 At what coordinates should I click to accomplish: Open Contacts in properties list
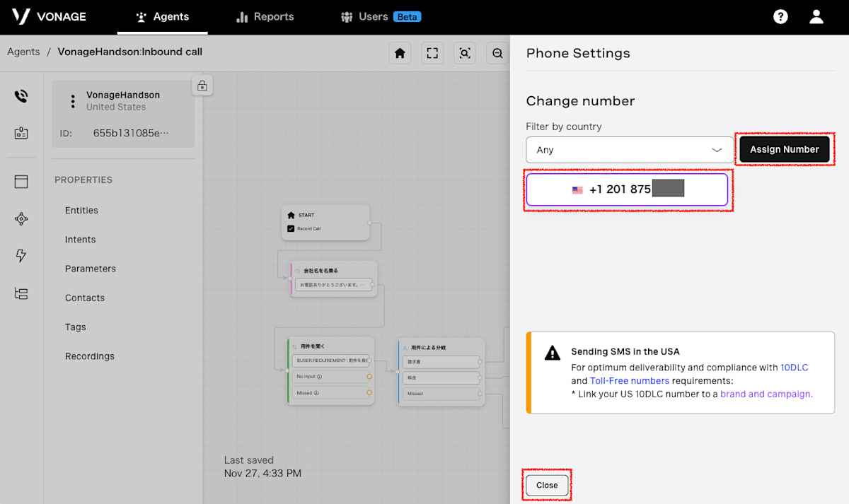(x=85, y=298)
